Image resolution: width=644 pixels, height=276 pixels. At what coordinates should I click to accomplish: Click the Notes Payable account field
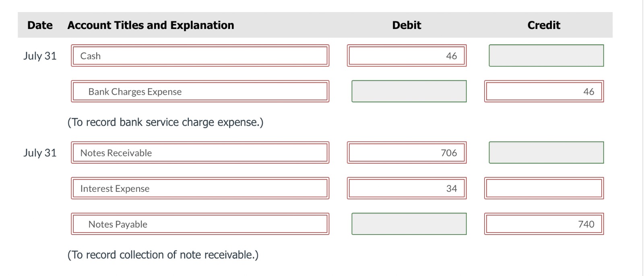pyautogui.click(x=200, y=224)
